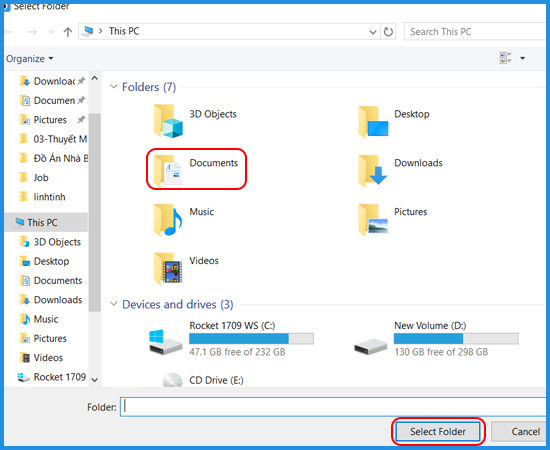Screen dimensions: 550x450
Task: Select 3D Objects under This PC in sidebar
Action: pyautogui.click(x=51, y=242)
